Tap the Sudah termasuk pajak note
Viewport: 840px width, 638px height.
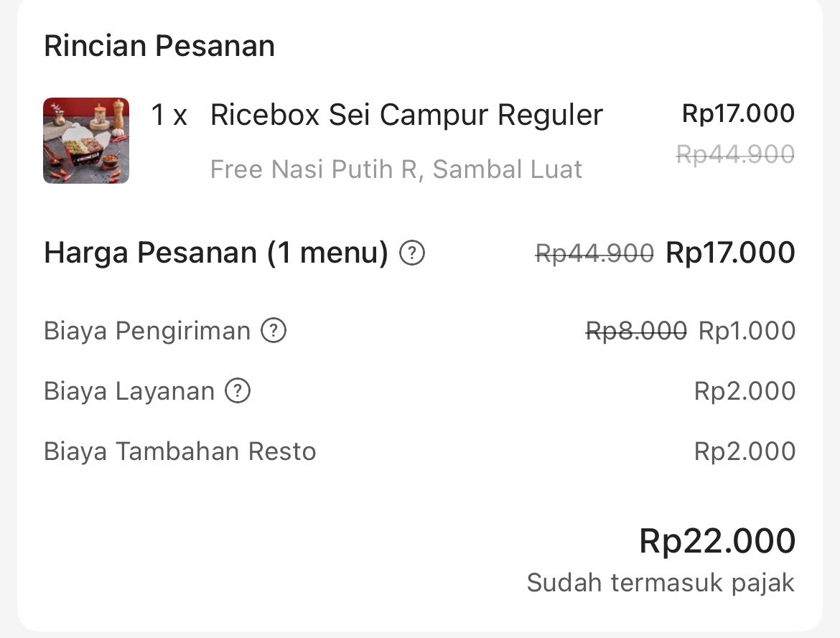[661, 583]
